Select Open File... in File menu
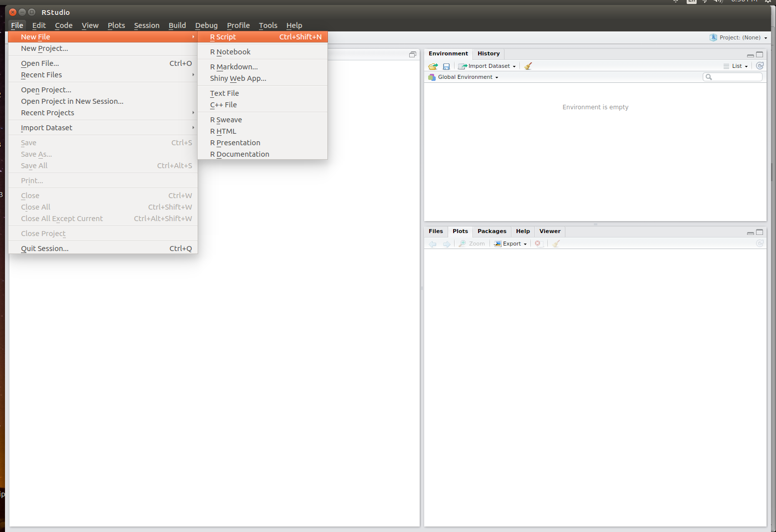The height and width of the screenshot is (532, 776). tap(103, 63)
